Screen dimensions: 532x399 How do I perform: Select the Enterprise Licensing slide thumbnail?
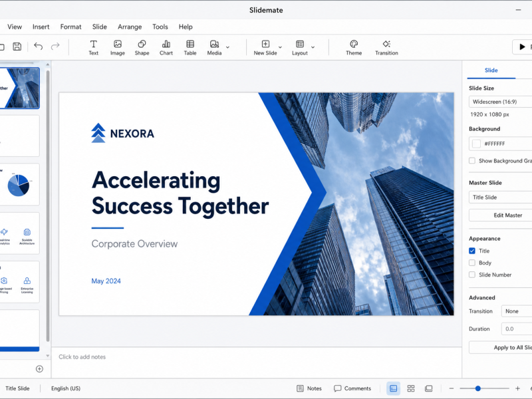coord(20,282)
